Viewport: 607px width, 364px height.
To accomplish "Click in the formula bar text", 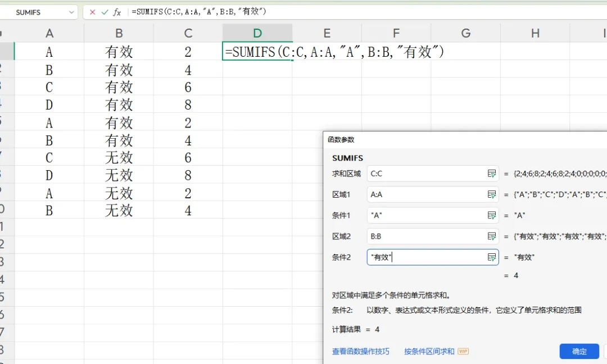I will pyautogui.click(x=199, y=12).
